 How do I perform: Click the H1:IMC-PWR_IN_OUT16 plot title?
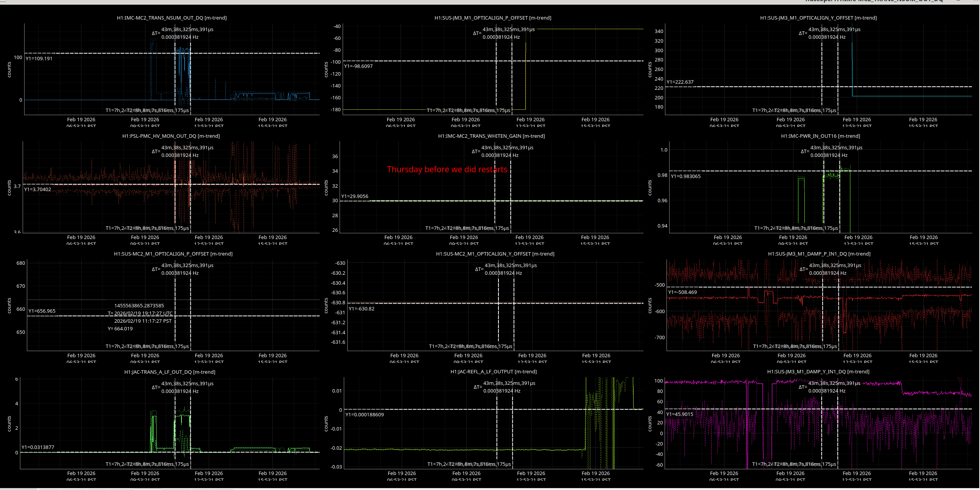coord(820,136)
